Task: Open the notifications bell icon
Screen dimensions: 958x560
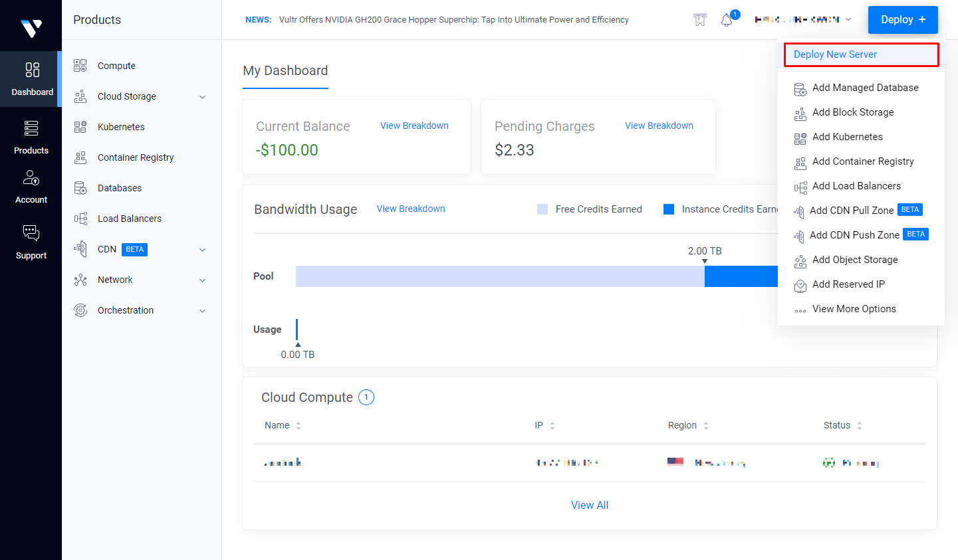Action: (727, 20)
